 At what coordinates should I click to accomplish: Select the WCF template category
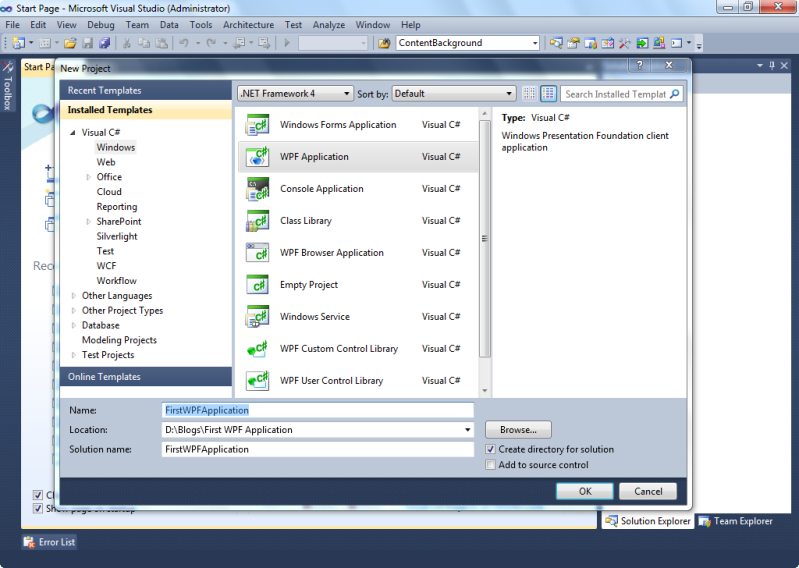pyautogui.click(x=106, y=266)
